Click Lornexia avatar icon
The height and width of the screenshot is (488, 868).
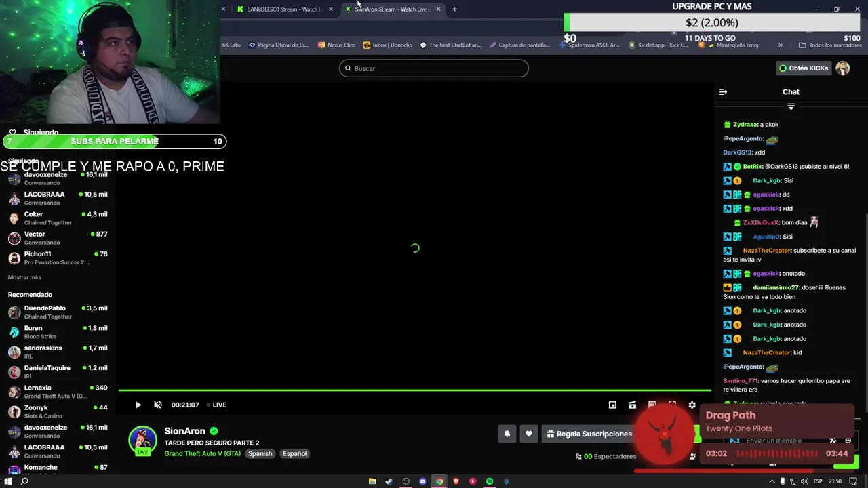click(x=14, y=392)
